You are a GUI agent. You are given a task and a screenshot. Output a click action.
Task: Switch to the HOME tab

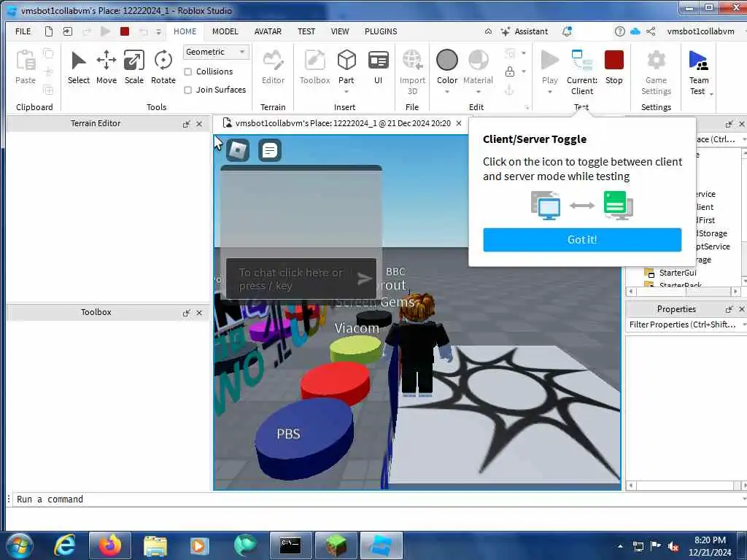point(185,31)
